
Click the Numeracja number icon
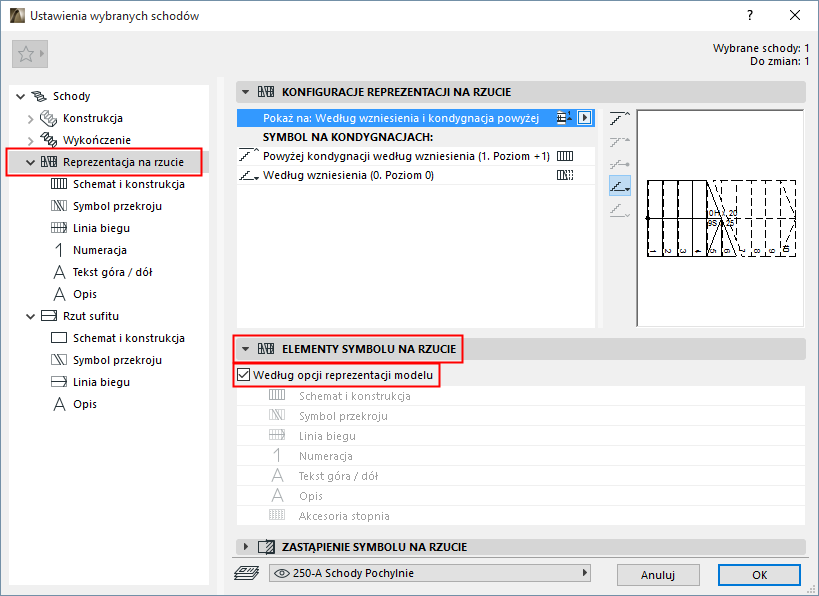tap(59, 250)
